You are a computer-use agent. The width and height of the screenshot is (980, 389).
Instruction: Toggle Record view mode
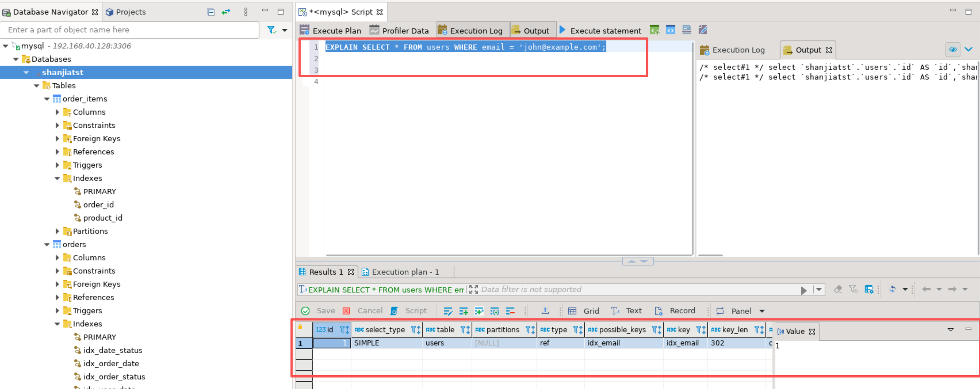675,311
